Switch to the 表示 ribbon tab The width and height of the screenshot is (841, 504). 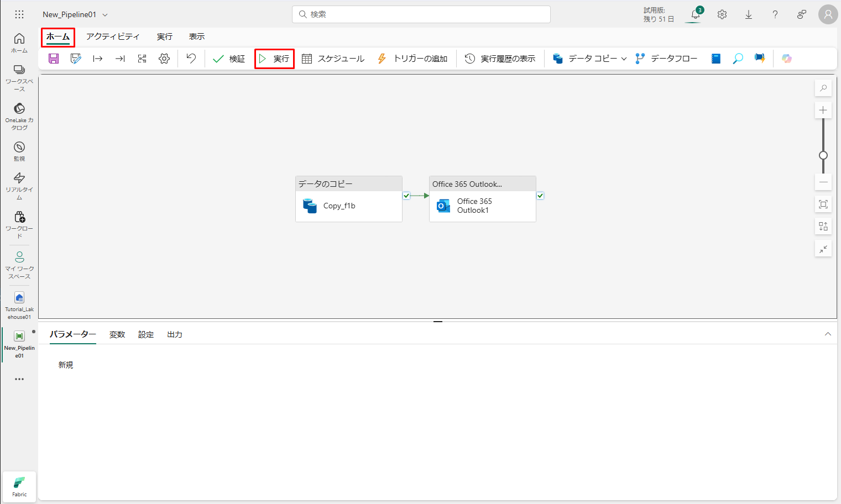coord(197,36)
